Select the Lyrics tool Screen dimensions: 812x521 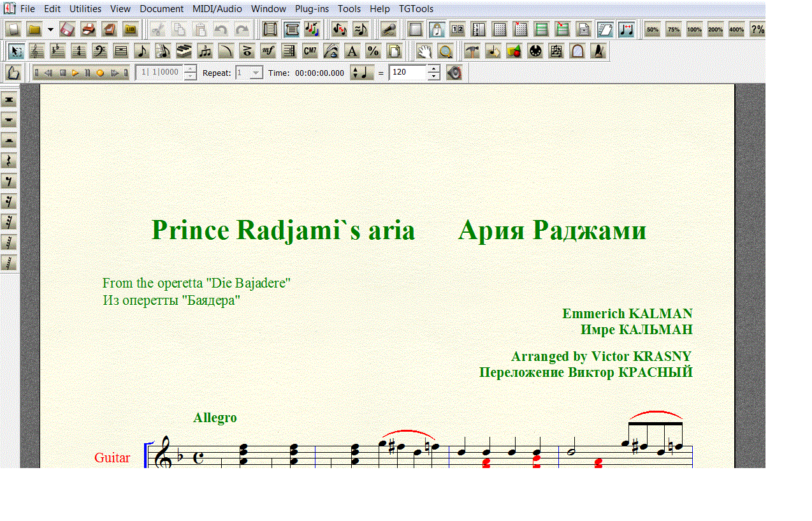[x=331, y=51]
